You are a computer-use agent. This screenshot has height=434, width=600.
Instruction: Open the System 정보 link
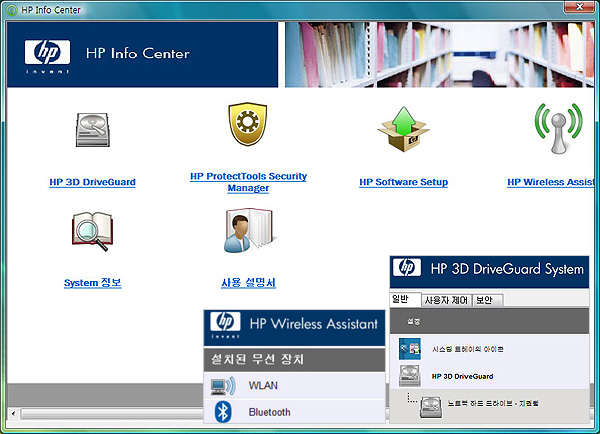pyautogui.click(x=93, y=283)
